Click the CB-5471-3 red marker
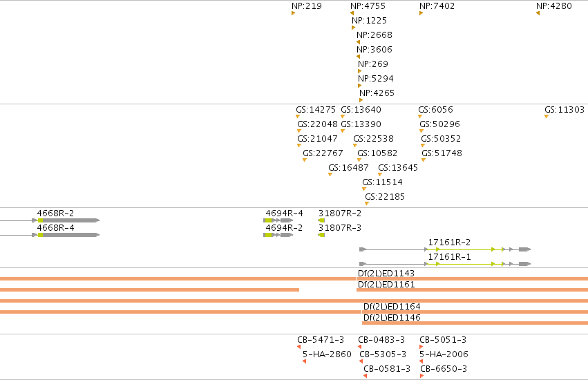 pos(299,347)
